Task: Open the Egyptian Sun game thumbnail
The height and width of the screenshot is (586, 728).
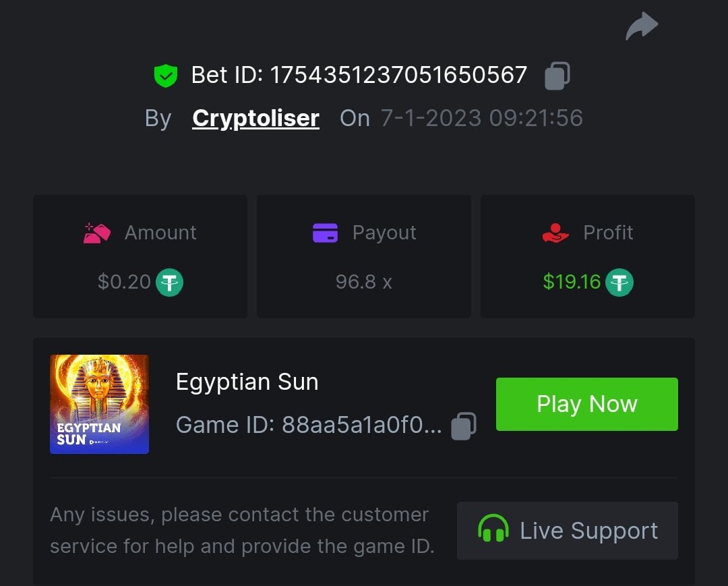Action: (99, 404)
